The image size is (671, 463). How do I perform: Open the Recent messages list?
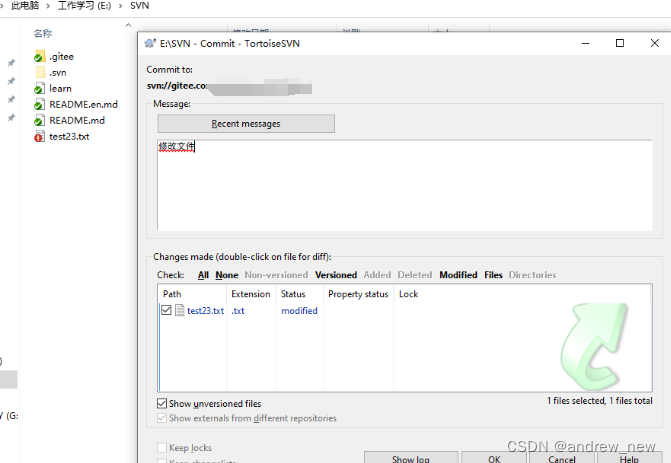[x=246, y=124]
